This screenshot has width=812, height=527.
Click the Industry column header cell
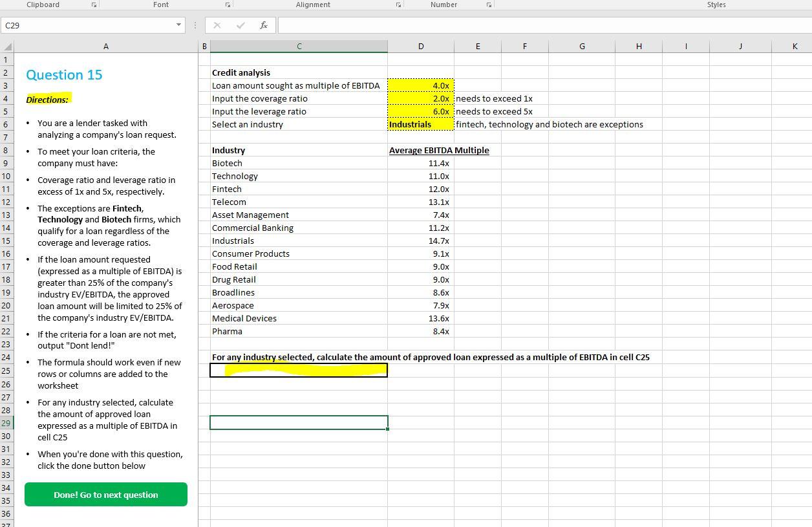(x=228, y=150)
